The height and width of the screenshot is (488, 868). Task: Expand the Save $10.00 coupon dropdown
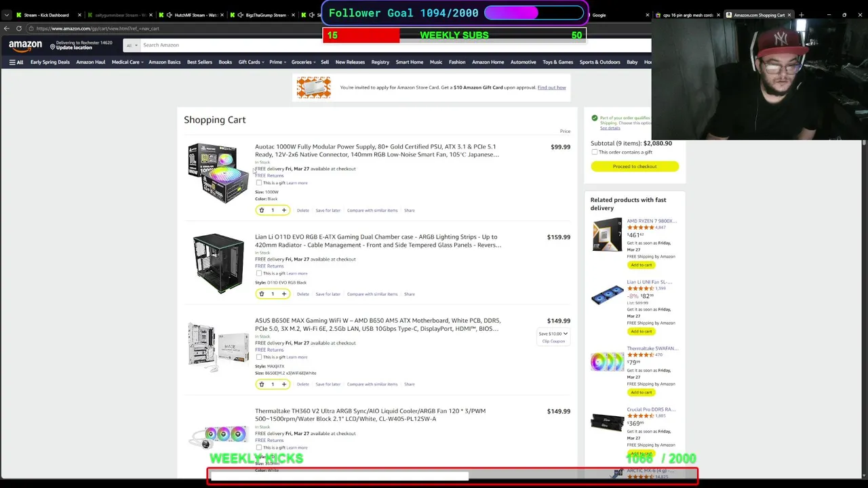coord(553,334)
